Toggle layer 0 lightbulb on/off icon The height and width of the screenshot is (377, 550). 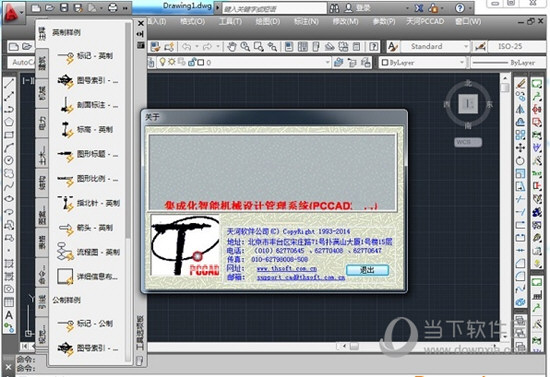coord(162,62)
